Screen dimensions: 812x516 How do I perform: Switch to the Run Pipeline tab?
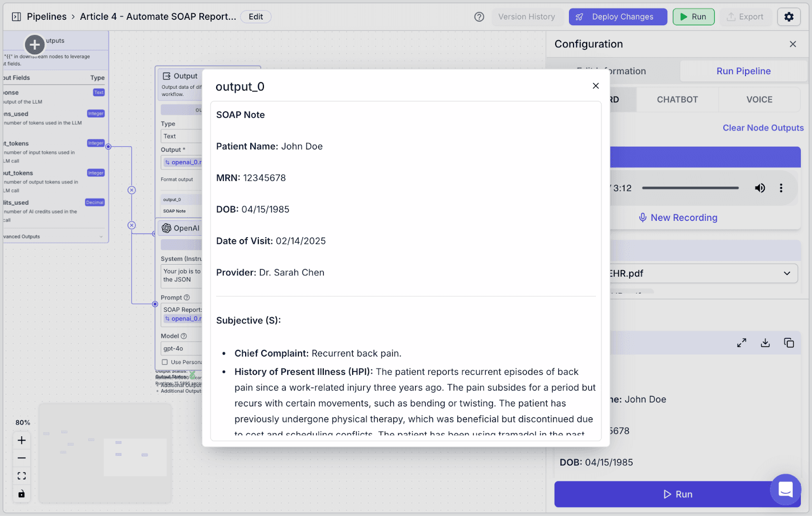click(x=743, y=71)
